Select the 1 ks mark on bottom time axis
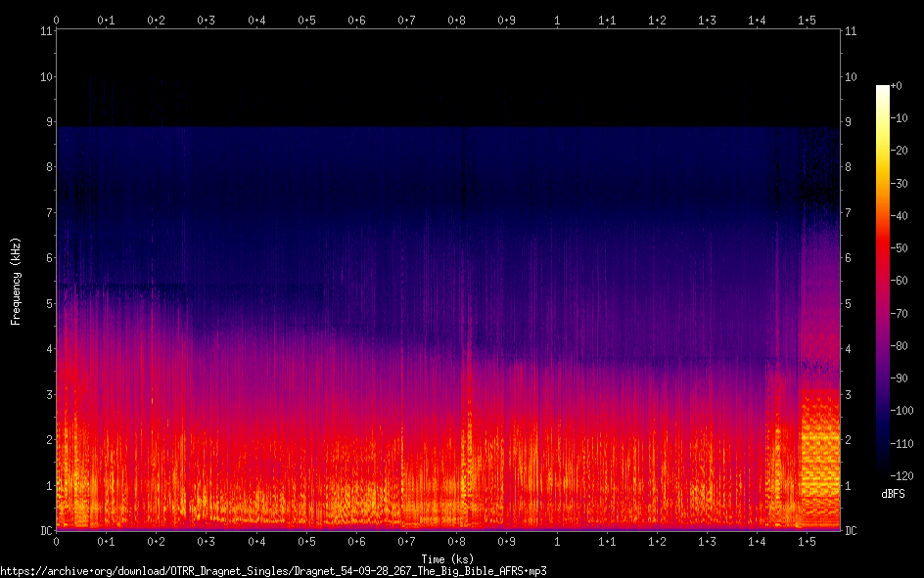Screen dimensions: 924x578 click(557, 541)
